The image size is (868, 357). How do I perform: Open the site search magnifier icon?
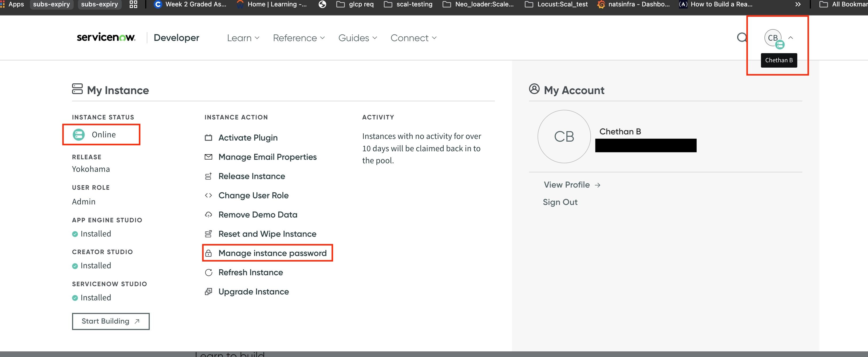(x=742, y=37)
